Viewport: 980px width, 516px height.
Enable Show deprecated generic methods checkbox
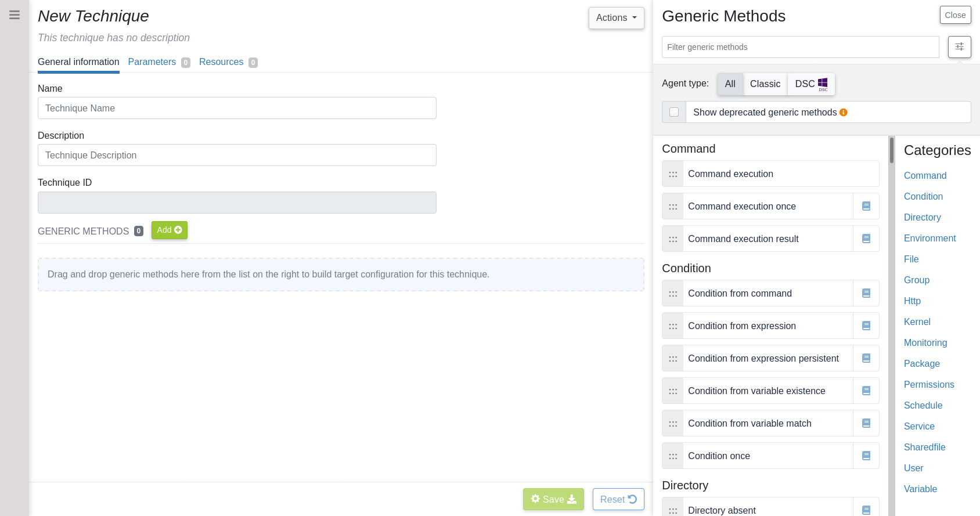(674, 112)
